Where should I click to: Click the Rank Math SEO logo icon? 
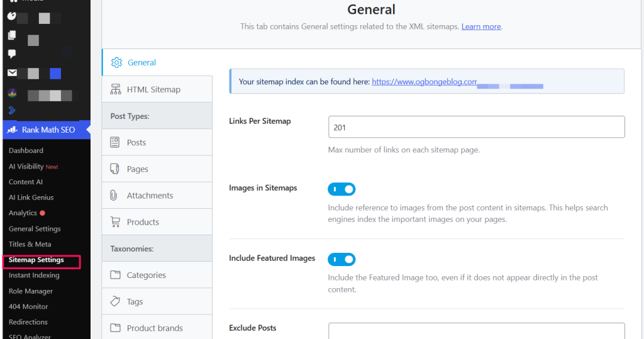click(13, 130)
